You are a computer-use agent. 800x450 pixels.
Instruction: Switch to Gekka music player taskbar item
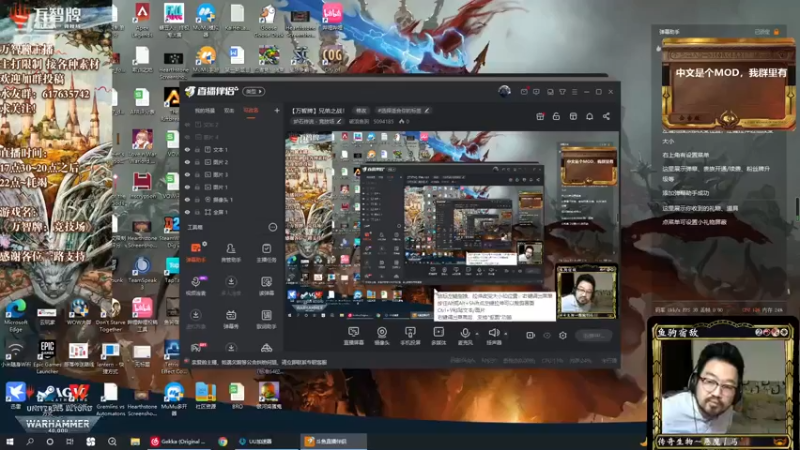[x=179, y=441]
